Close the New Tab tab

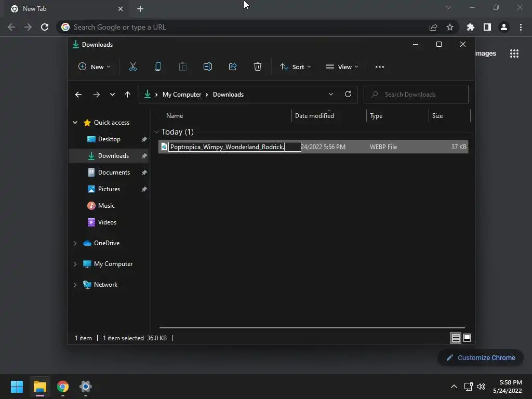point(121,9)
